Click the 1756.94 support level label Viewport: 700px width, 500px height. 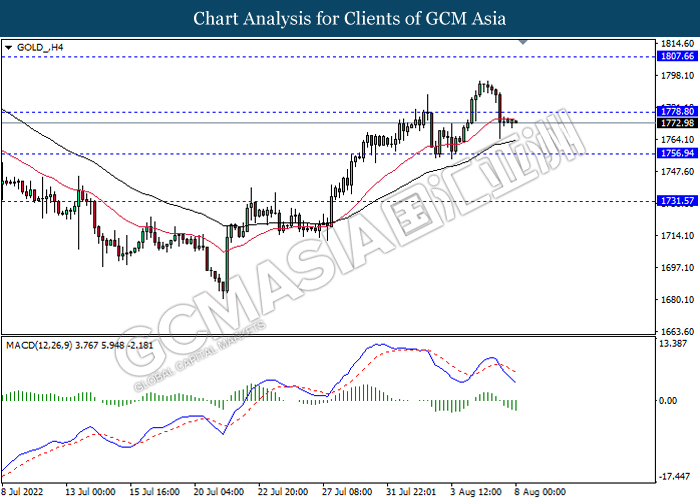677,153
